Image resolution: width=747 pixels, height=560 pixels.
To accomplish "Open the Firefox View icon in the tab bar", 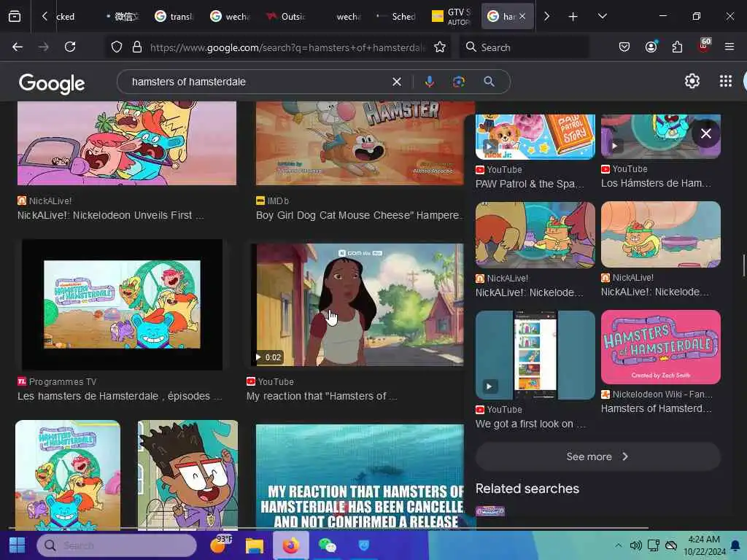I will [15, 17].
